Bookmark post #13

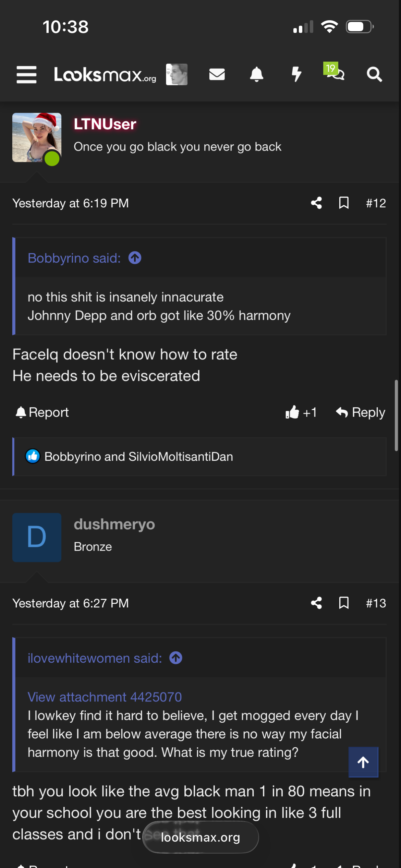[x=344, y=603]
